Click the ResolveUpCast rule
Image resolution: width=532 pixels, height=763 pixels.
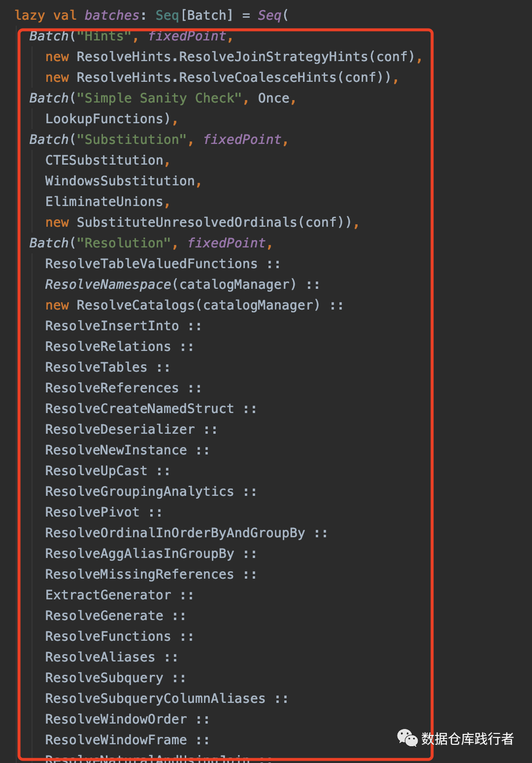(96, 471)
